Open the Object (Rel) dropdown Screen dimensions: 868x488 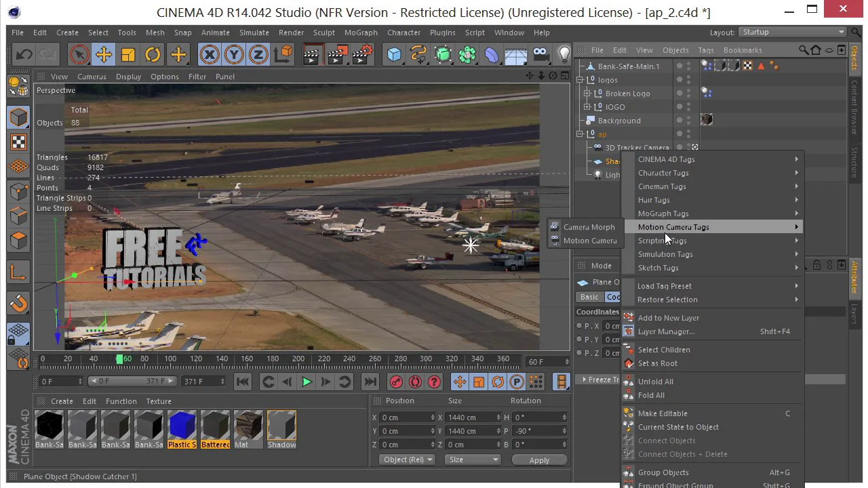coord(406,460)
